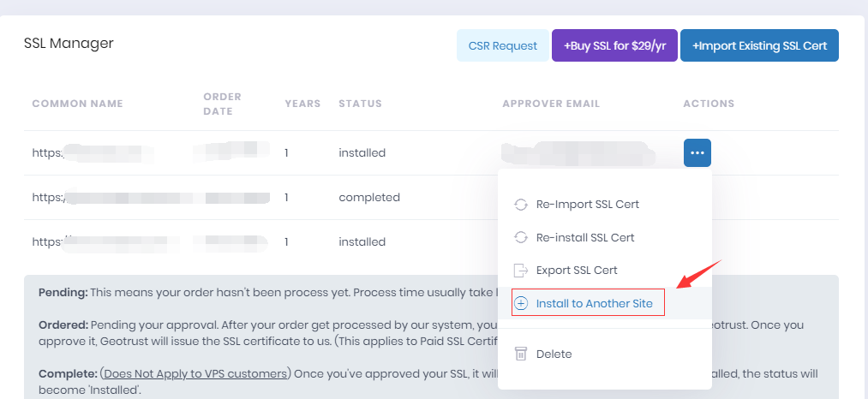Viewport: 868px width, 399px height.
Task: Click the Re-Import SSL Cert refresh icon
Action: click(520, 204)
